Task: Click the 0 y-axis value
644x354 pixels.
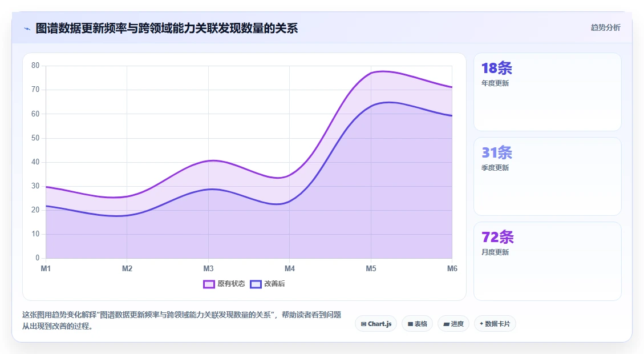Action: pyautogui.click(x=38, y=258)
